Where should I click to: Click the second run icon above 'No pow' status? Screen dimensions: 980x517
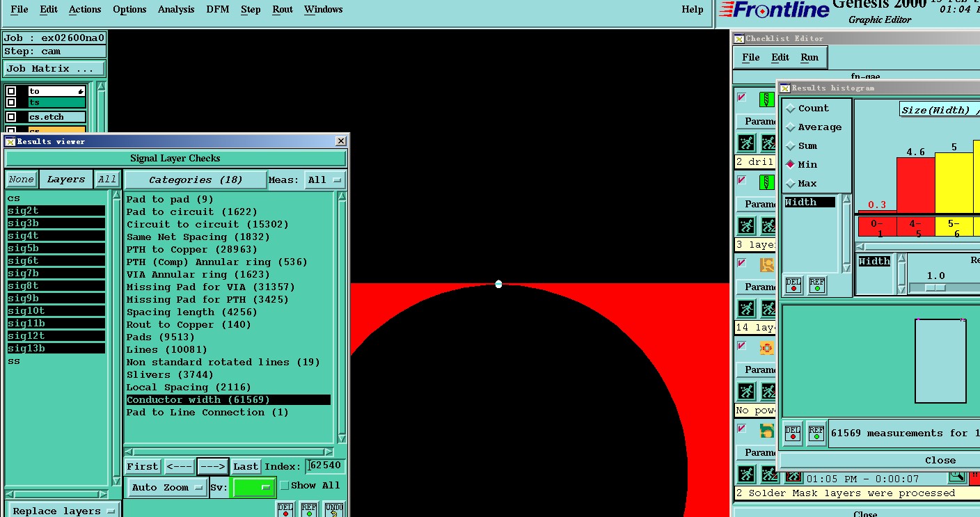point(768,392)
